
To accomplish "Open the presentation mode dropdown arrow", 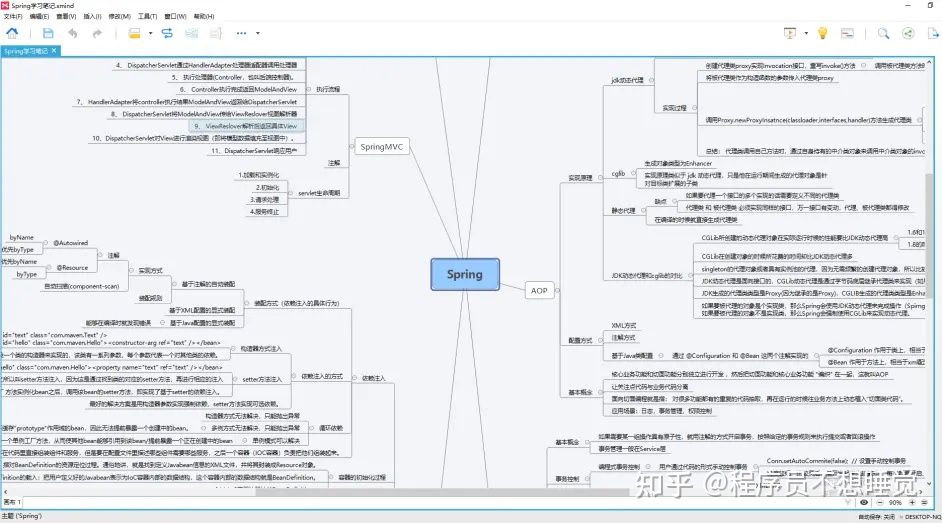I will coord(806,34).
